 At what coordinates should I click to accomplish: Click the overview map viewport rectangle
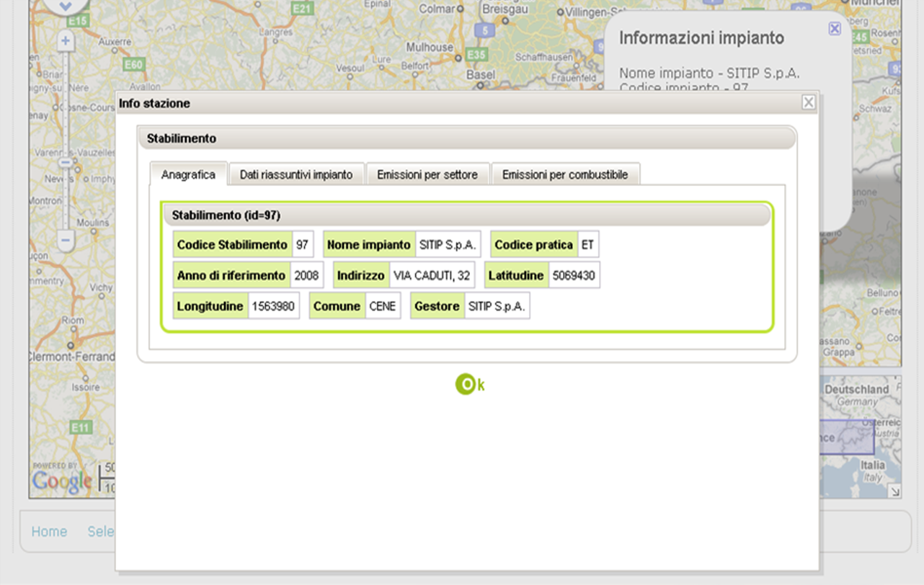pos(846,437)
